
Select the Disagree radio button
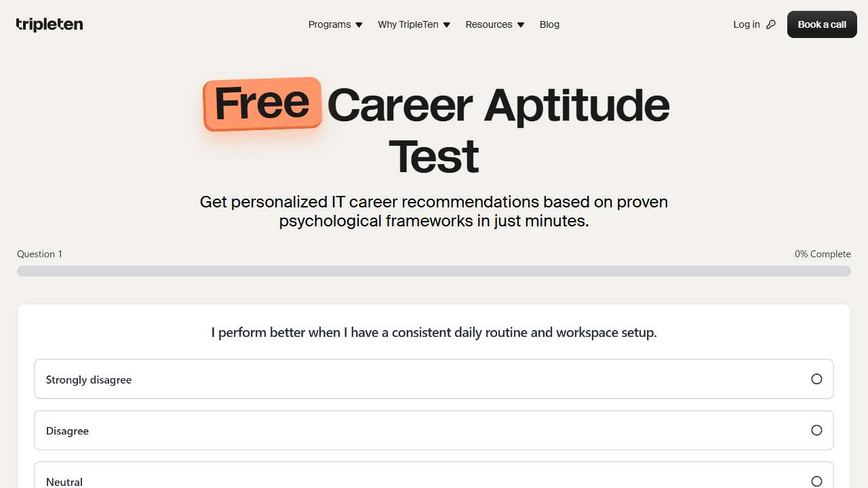(x=817, y=430)
